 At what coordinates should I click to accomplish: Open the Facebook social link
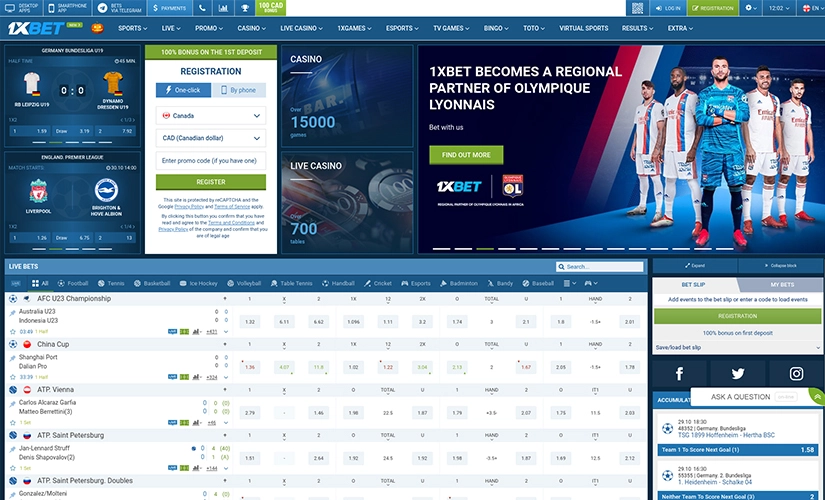click(679, 374)
